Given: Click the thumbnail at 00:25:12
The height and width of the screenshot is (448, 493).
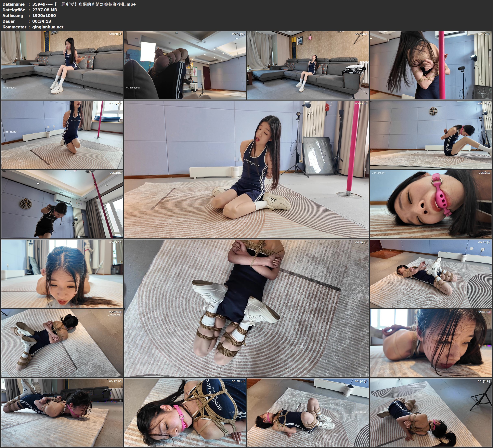Looking at the screenshot, I should [430, 343].
